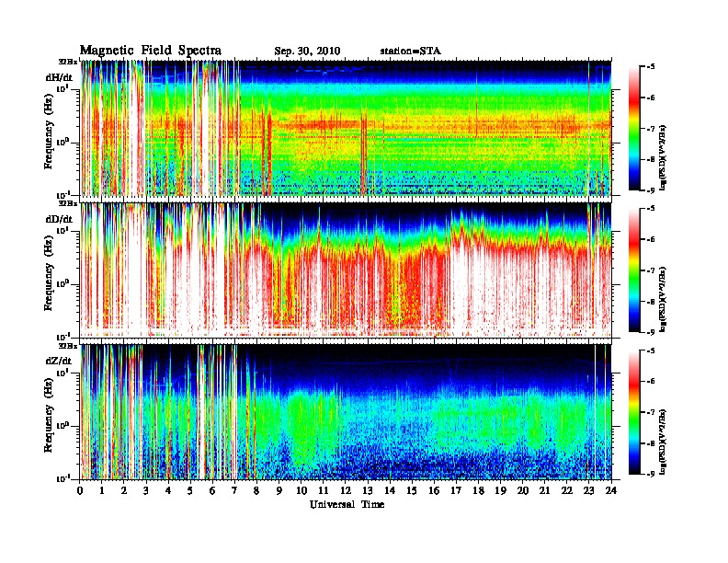Click hour 7 on the Universal Time axis
This screenshot has width=728, height=563.
[235, 491]
